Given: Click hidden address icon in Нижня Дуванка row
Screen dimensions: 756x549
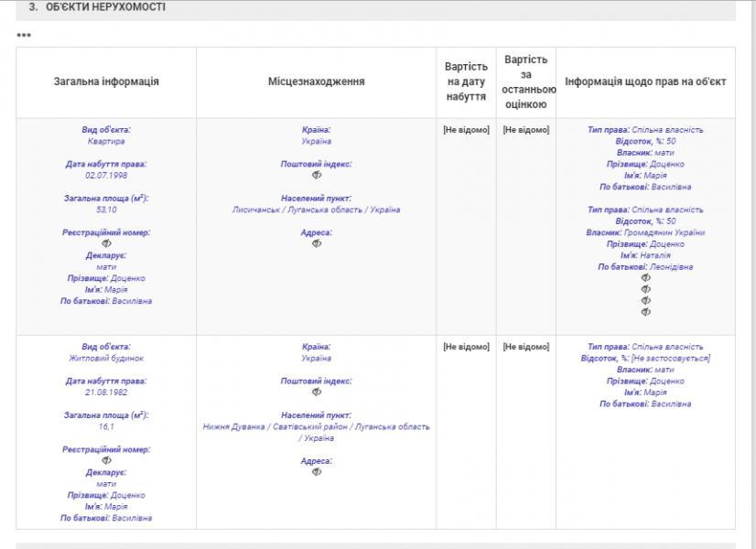Looking at the screenshot, I should click(x=317, y=472).
